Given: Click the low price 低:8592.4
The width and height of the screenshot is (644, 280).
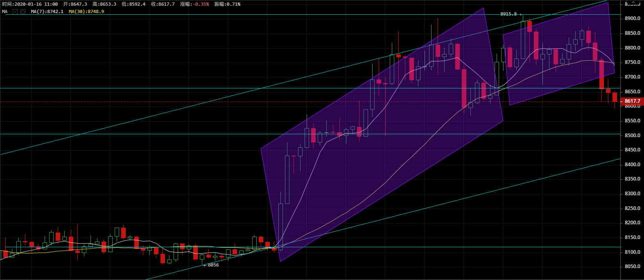Looking at the screenshot, I should [x=133, y=4].
